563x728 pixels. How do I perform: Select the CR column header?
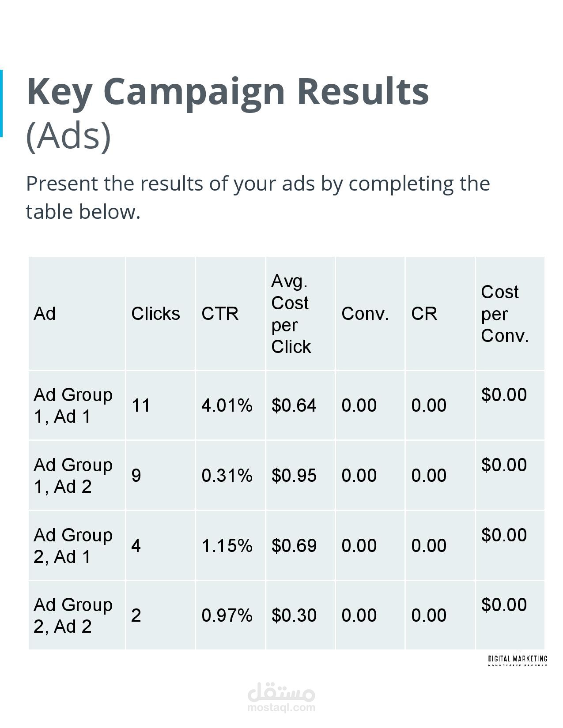coord(424,314)
